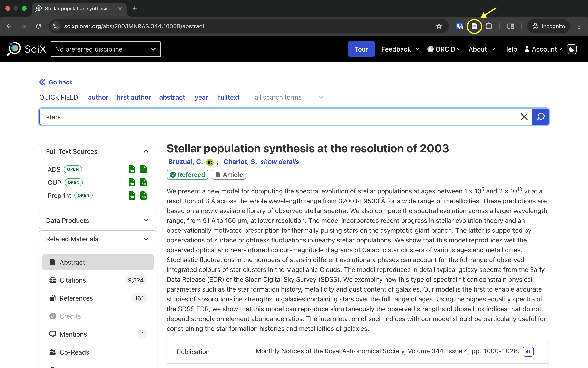Go forward in browser history
Screen dimensions: 588x368
[23, 26]
